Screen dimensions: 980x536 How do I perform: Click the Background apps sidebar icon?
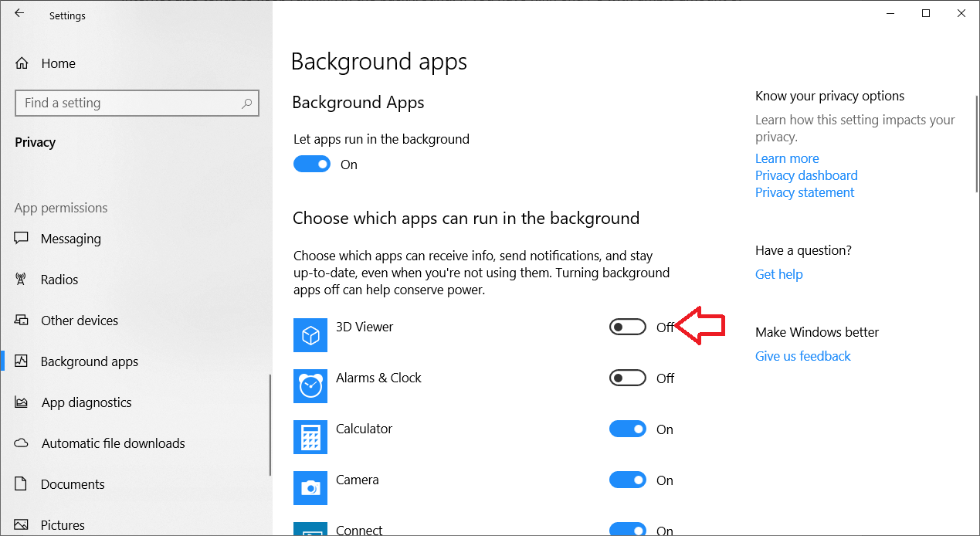click(x=22, y=361)
